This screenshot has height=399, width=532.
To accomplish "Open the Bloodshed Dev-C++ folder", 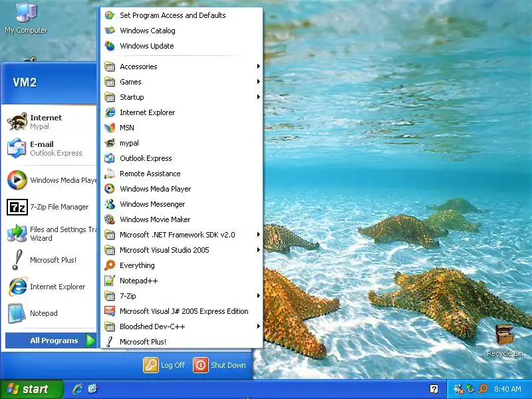I will click(x=182, y=327).
